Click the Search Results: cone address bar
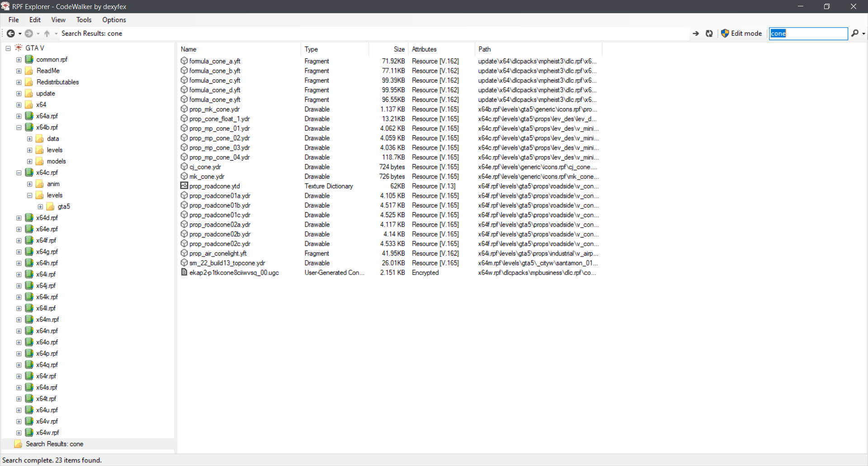This screenshot has width=868, height=466. coord(375,33)
